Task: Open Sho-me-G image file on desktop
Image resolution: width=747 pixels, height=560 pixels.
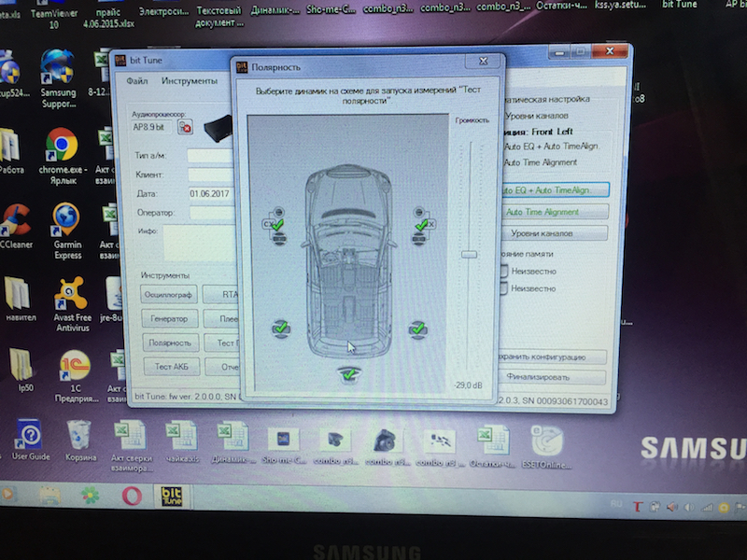Action: click(x=285, y=445)
